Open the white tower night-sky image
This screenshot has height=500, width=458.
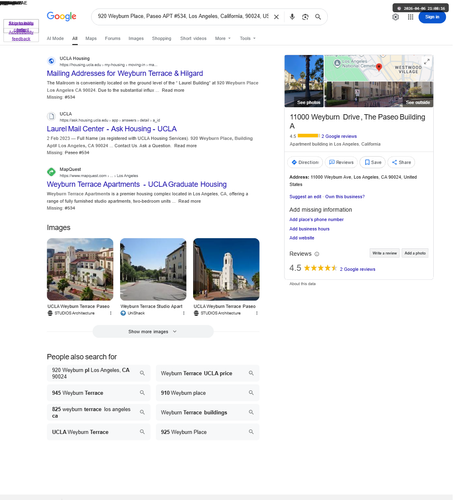226,269
